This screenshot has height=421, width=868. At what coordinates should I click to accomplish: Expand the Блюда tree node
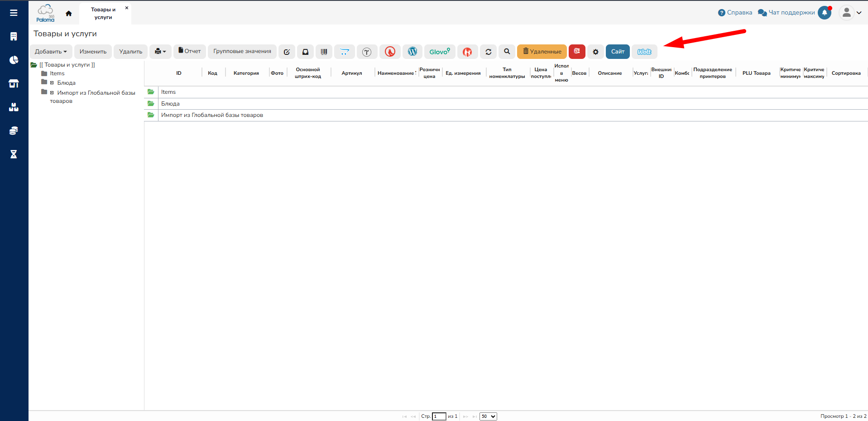pos(52,83)
